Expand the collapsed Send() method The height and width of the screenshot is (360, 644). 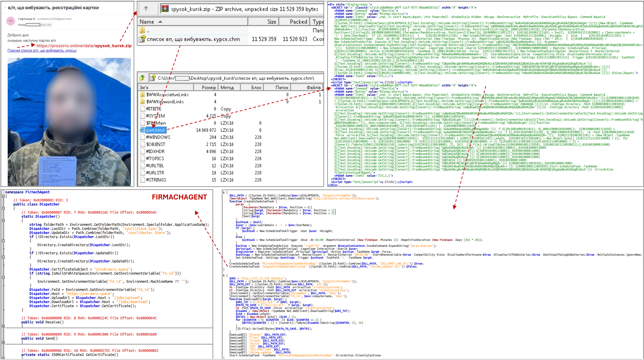[x=3, y=342]
